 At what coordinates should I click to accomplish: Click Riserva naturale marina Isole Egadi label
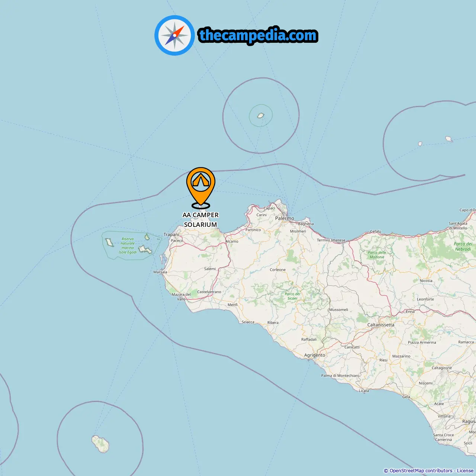click(x=128, y=246)
